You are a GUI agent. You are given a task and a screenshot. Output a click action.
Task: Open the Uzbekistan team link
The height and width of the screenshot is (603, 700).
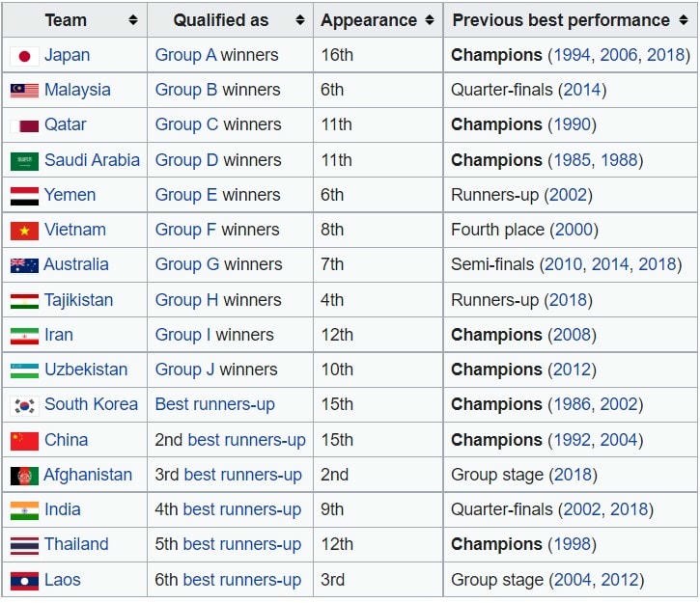coord(86,370)
